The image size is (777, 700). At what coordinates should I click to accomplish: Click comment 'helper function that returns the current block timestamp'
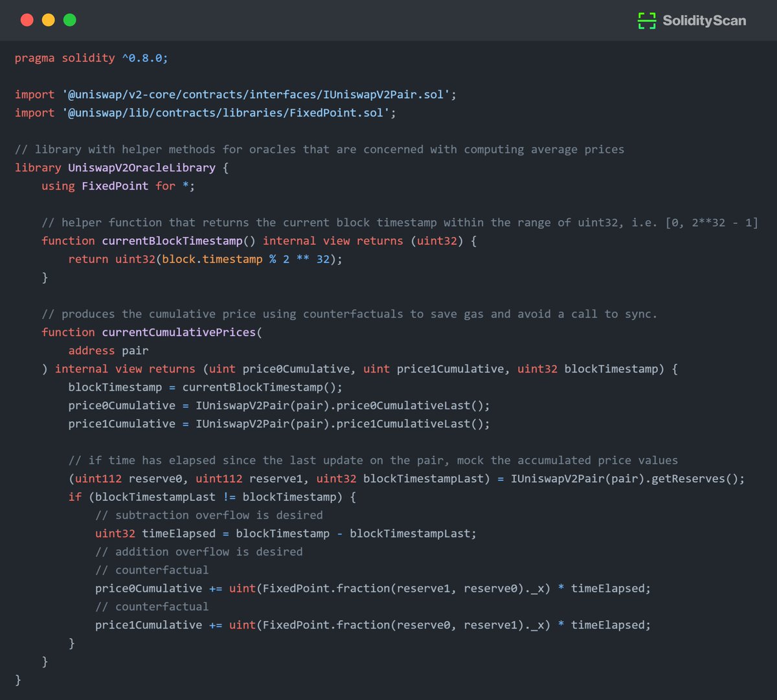pyautogui.click(x=400, y=223)
